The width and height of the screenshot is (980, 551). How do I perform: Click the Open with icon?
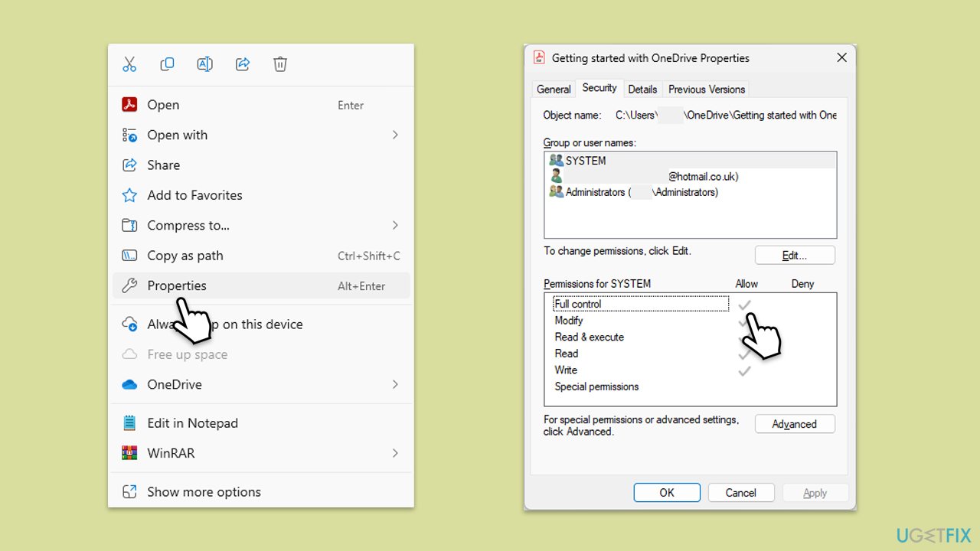pyautogui.click(x=129, y=135)
